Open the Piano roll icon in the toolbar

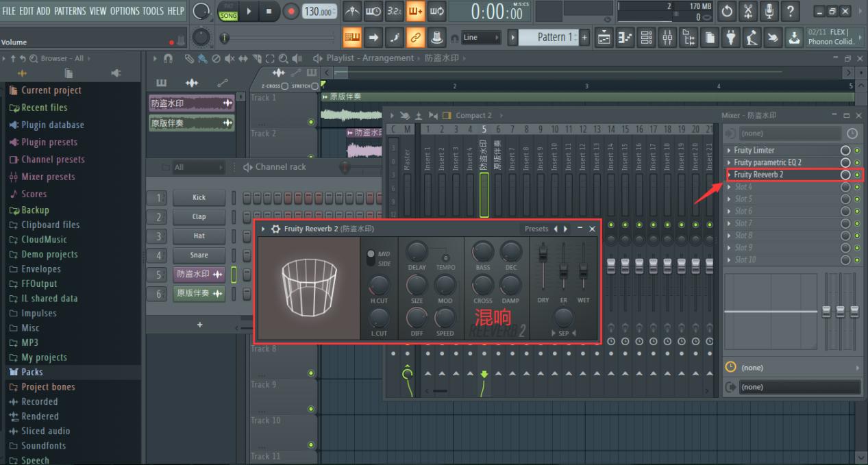(x=625, y=38)
